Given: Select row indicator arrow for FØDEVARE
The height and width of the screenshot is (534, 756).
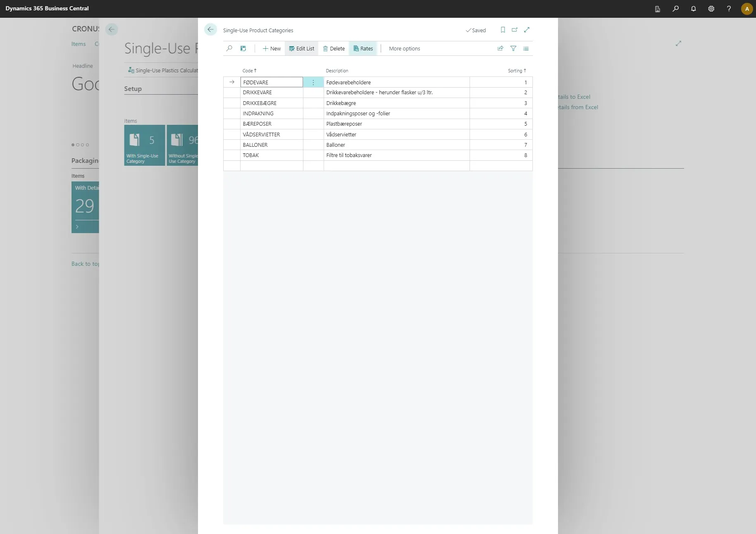Looking at the screenshot, I should tap(232, 82).
